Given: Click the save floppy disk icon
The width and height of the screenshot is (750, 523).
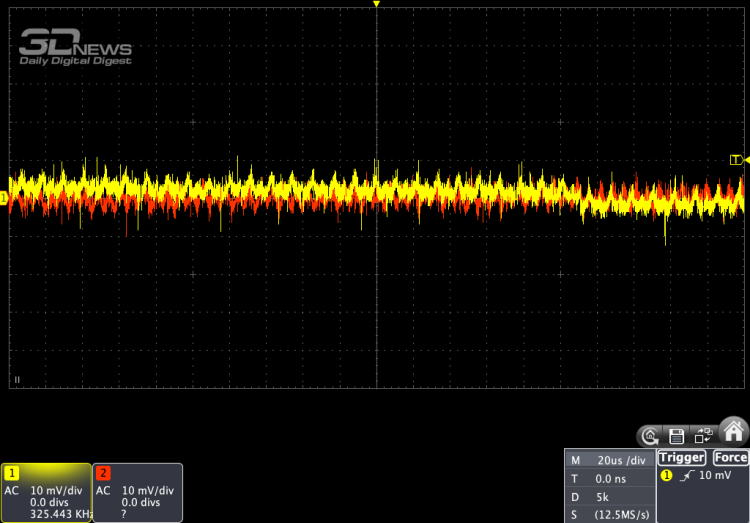Looking at the screenshot, I should [676, 436].
